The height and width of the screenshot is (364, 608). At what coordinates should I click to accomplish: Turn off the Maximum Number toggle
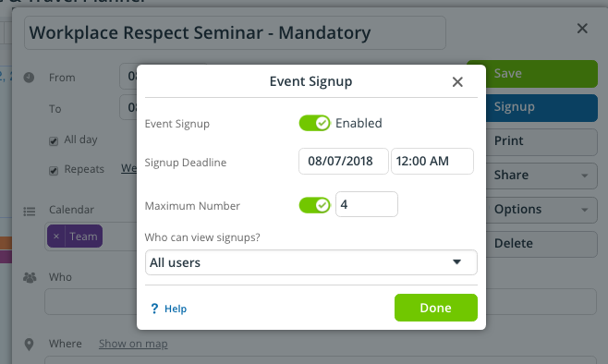click(x=314, y=205)
